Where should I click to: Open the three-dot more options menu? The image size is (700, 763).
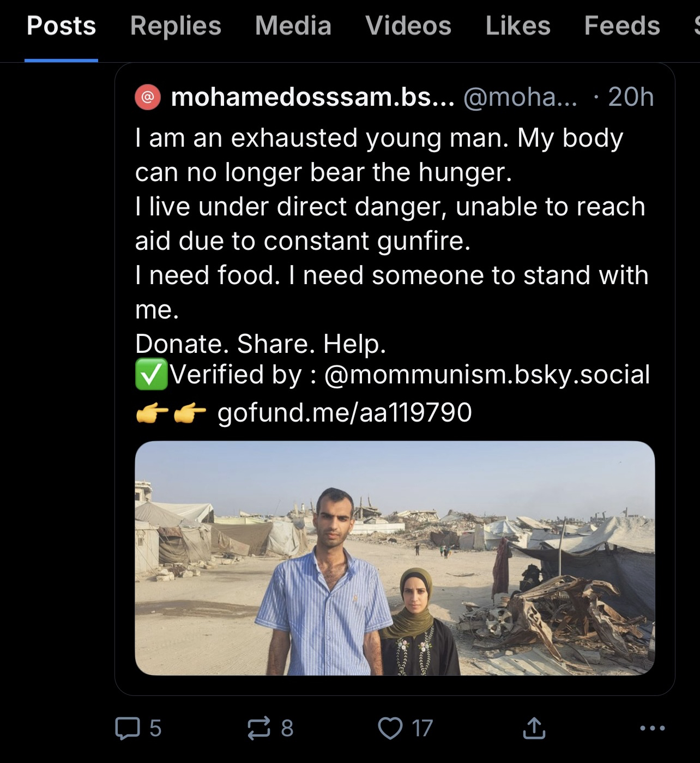tap(652, 728)
